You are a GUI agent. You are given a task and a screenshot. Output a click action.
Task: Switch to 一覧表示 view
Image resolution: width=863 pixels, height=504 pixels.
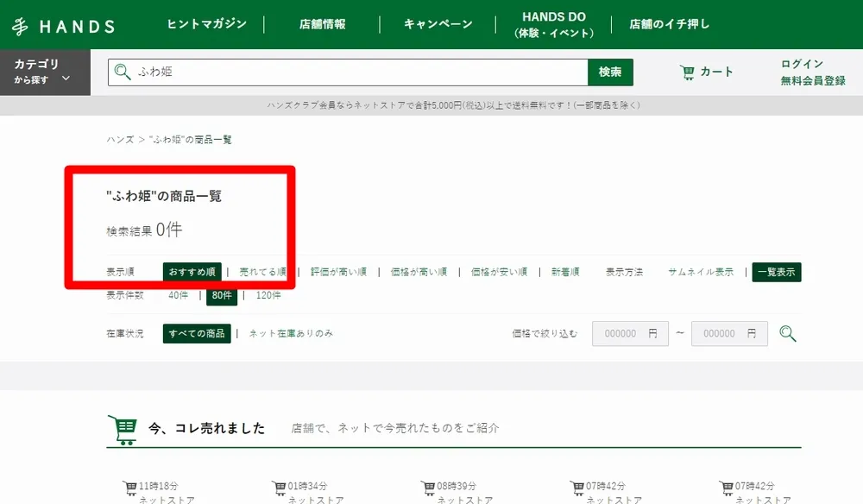point(777,272)
